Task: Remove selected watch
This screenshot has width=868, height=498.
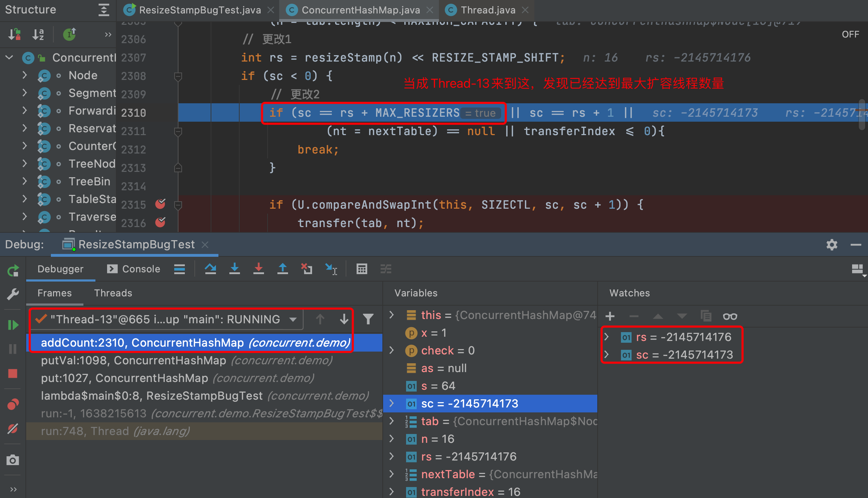Action: 634,317
